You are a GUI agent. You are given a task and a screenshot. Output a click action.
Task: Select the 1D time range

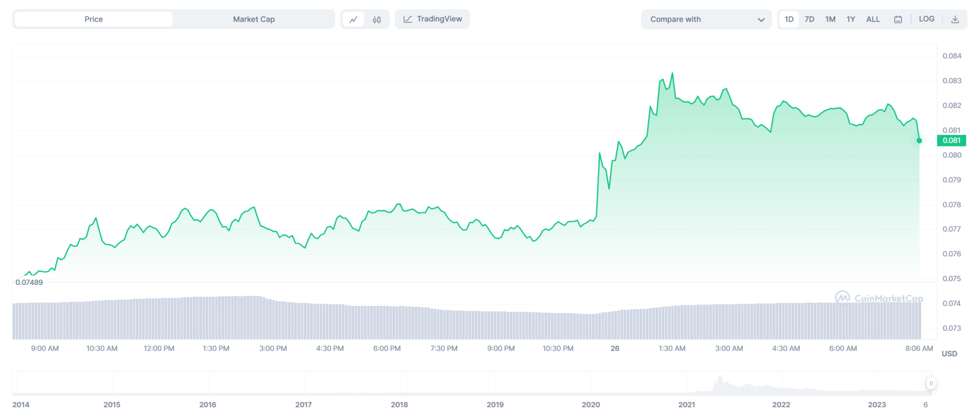(x=789, y=19)
